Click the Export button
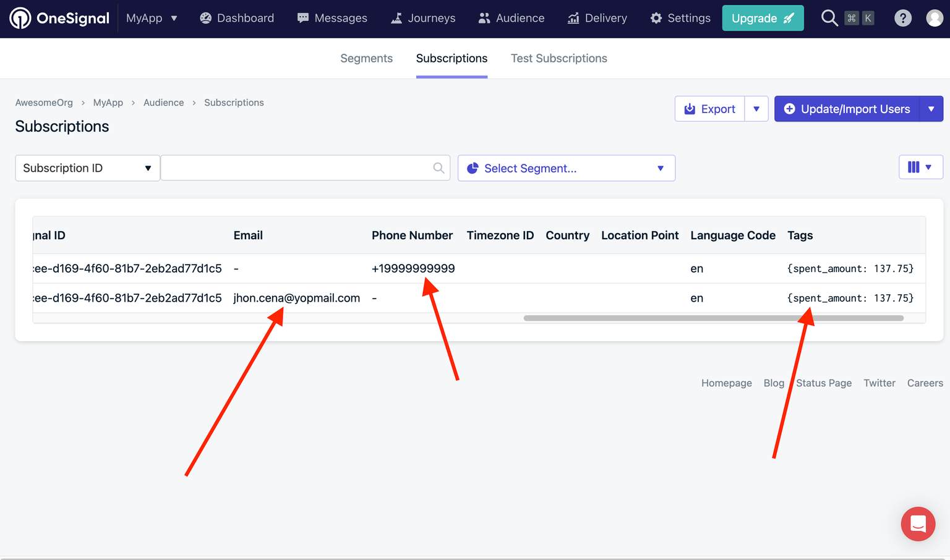 710,109
